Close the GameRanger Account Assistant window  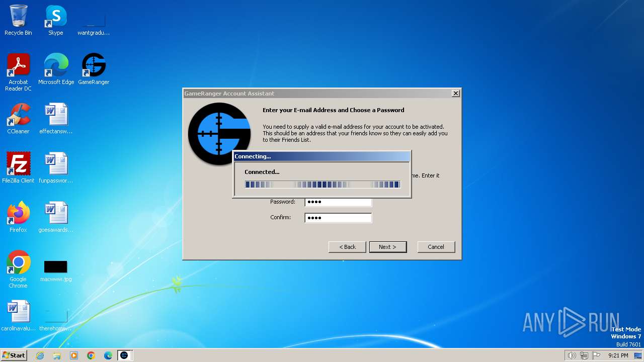pyautogui.click(x=455, y=94)
